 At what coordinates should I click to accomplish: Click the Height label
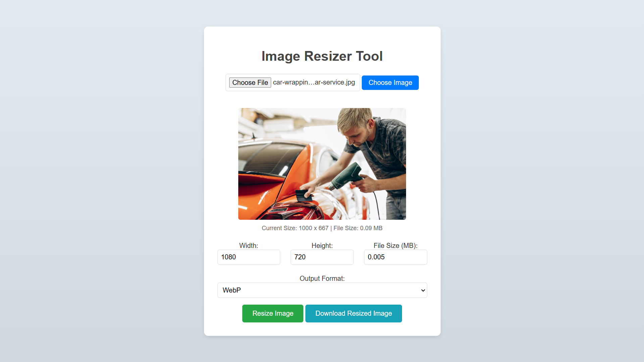pos(322,246)
